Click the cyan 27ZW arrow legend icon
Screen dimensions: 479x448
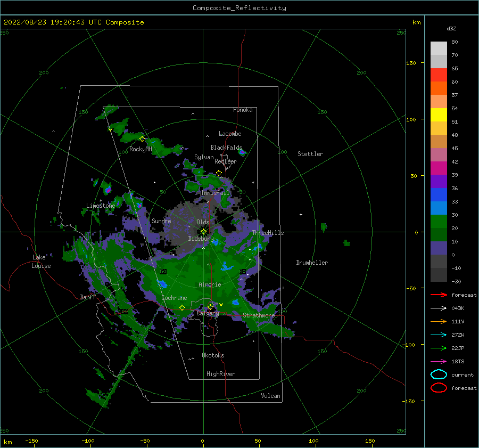pyautogui.click(x=439, y=335)
